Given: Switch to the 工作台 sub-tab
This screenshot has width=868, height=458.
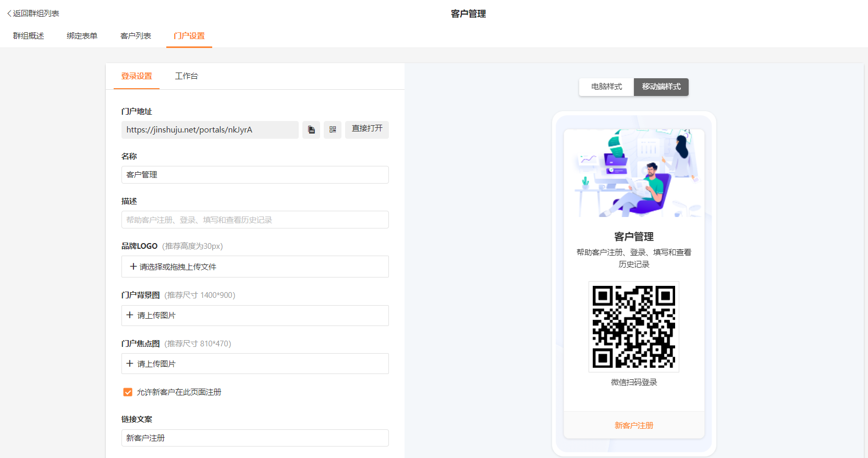Looking at the screenshot, I should (187, 76).
